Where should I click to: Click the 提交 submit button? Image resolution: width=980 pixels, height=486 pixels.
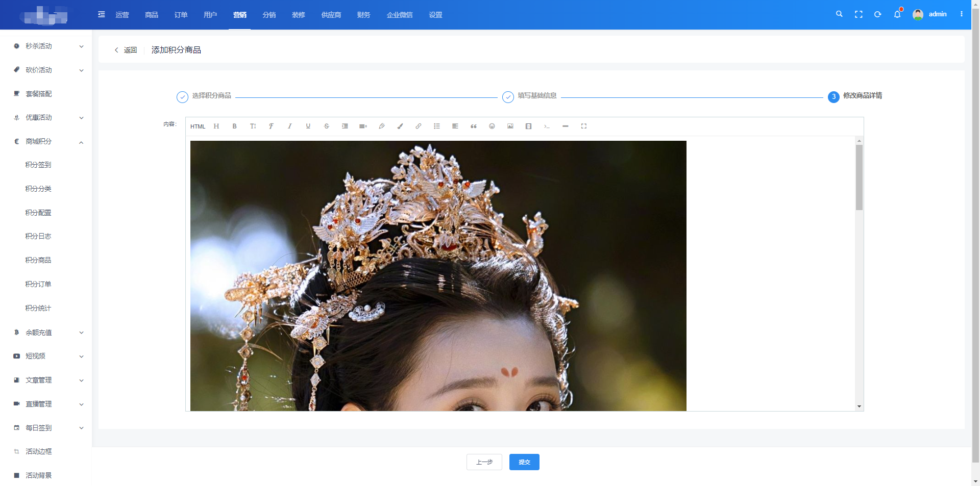click(524, 462)
